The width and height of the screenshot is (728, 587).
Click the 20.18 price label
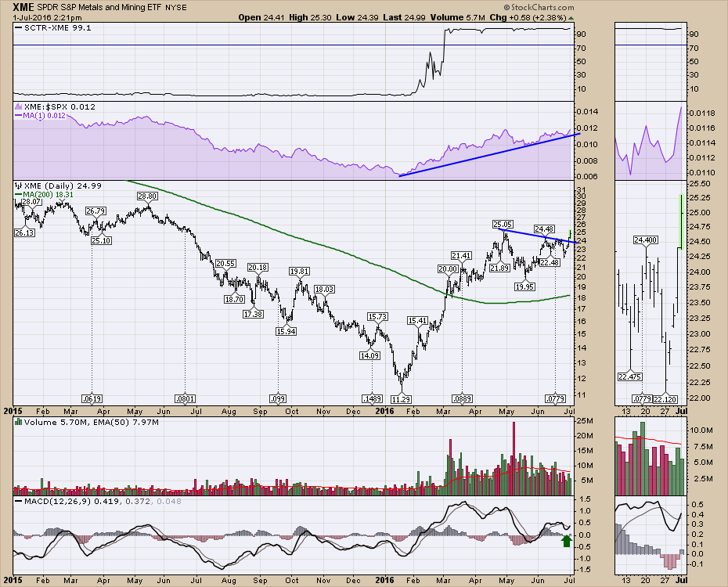[258, 268]
